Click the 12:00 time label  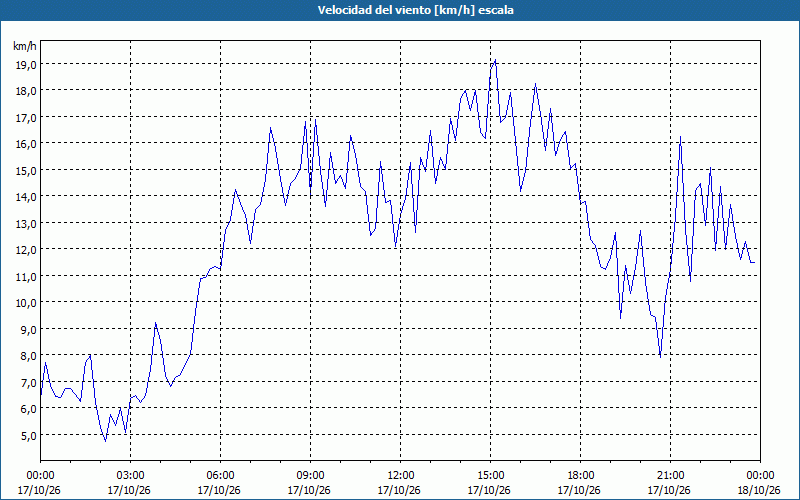400,476
